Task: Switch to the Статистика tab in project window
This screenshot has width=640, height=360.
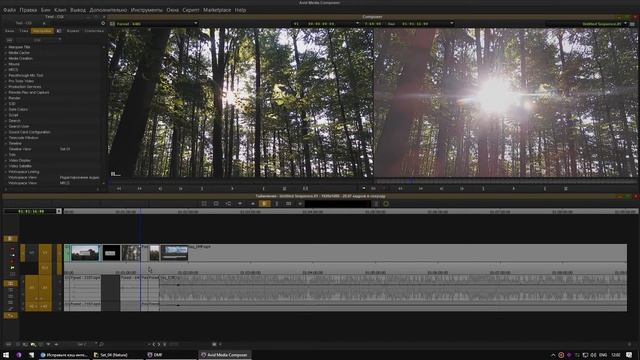Action: point(94,31)
